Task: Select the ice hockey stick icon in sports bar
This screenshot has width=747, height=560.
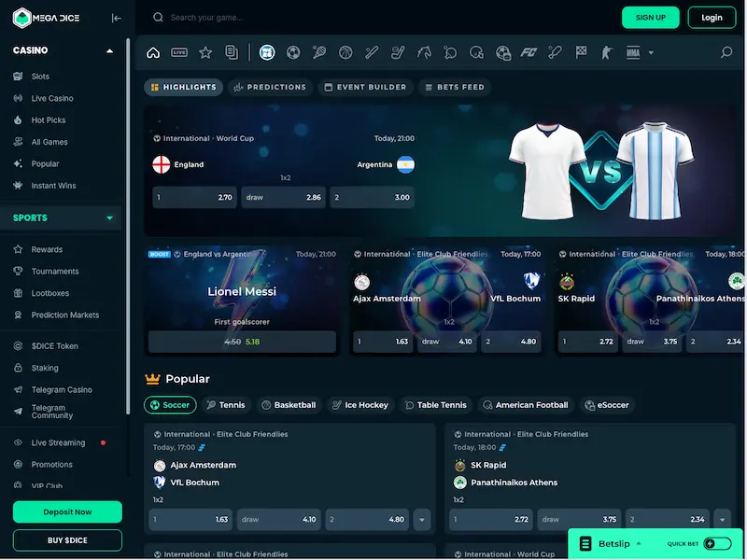Action: coord(398,52)
